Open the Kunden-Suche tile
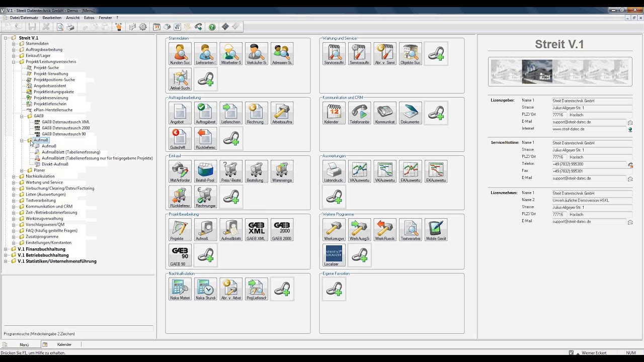This screenshot has width=644, height=362. [x=180, y=54]
